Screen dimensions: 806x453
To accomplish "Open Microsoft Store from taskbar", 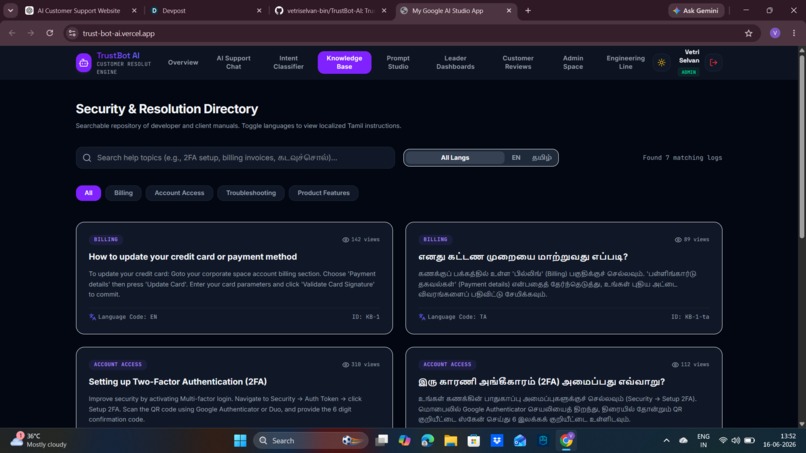I will (474, 441).
